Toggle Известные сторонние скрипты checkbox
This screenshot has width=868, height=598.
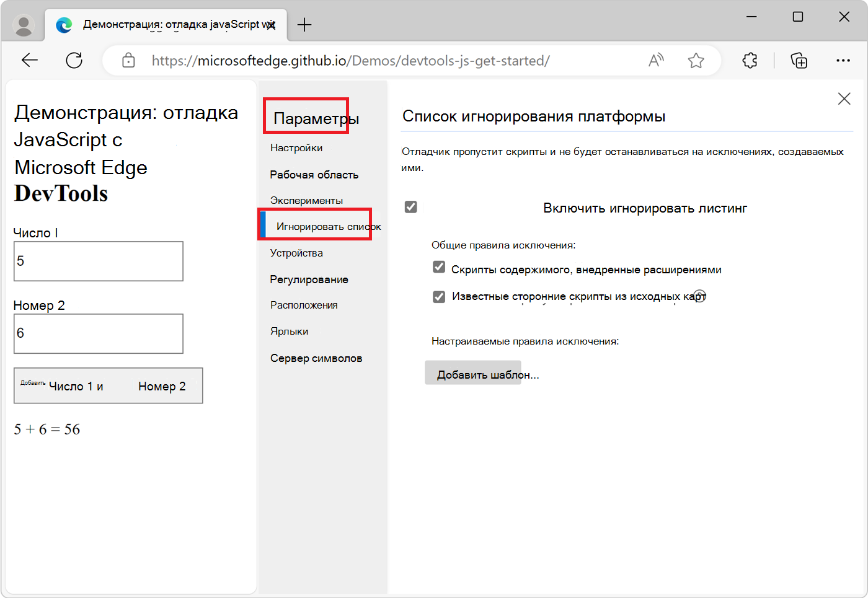439,297
